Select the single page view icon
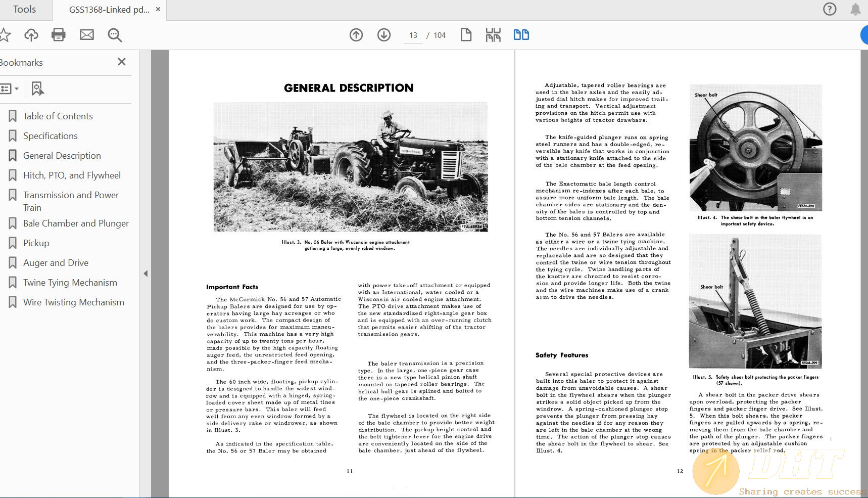 466,35
